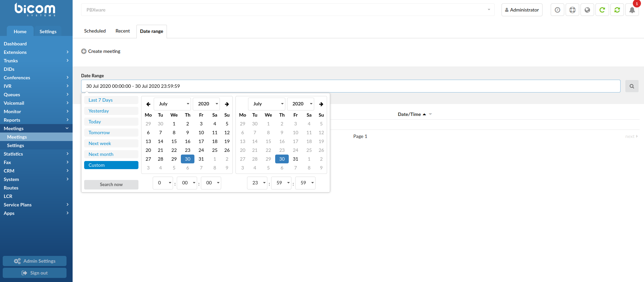This screenshot has width=644, height=282.
Task: Click the Admin Settings button
Action: click(x=35, y=261)
